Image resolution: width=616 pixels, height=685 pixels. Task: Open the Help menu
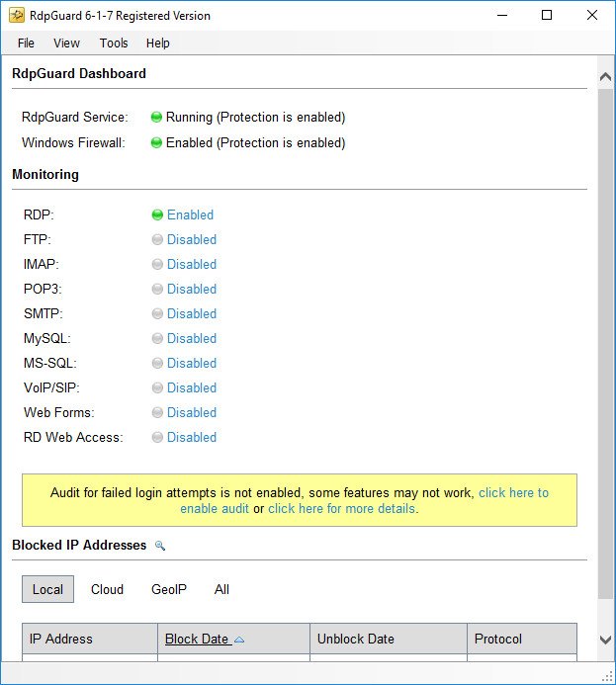coord(158,43)
